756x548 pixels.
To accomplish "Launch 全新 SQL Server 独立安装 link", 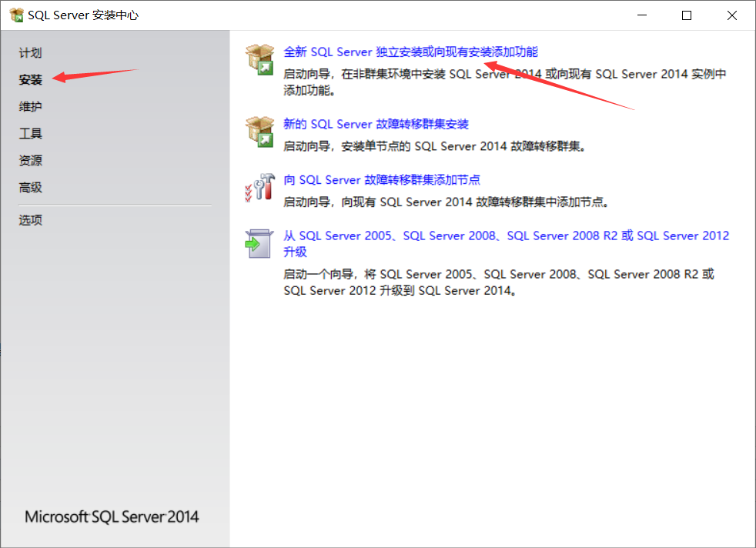I will click(410, 52).
